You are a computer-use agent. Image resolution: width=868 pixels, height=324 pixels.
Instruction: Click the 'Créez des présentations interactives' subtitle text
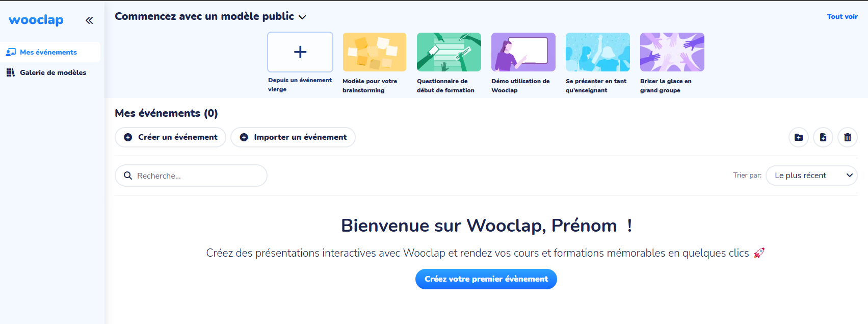coord(485,253)
